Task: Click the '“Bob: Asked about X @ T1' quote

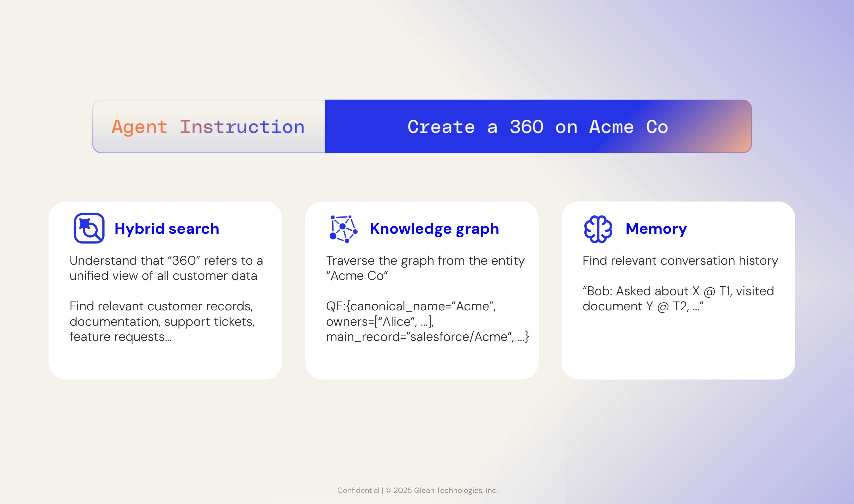Action: point(678,291)
